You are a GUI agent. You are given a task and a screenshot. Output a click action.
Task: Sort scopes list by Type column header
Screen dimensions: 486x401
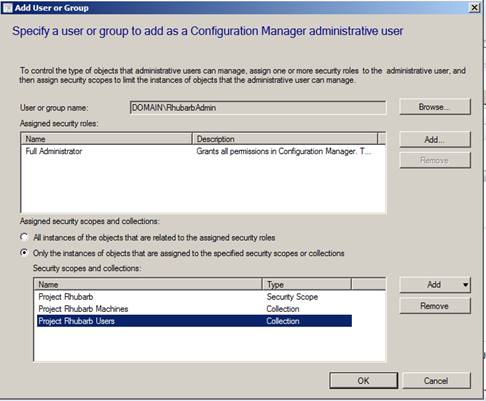coord(307,284)
